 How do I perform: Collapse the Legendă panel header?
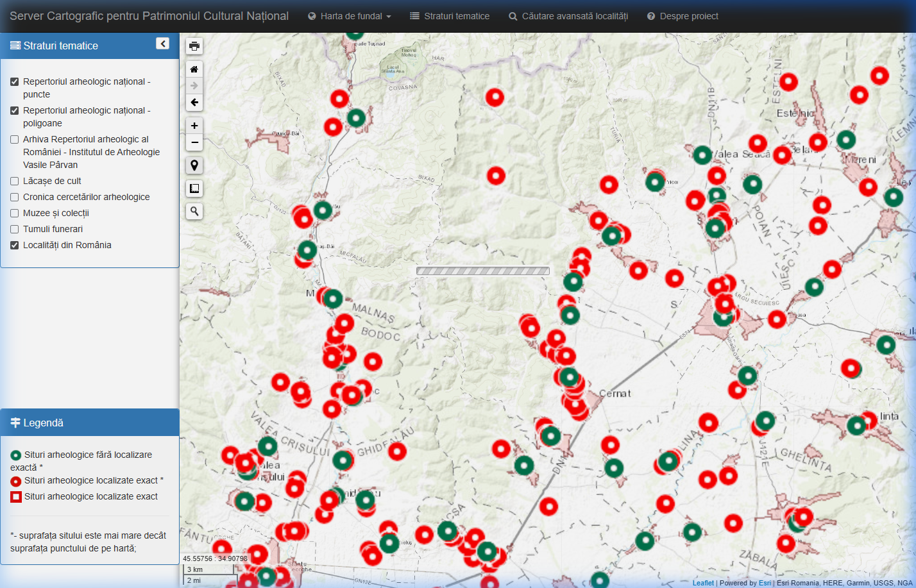click(90, 423)
